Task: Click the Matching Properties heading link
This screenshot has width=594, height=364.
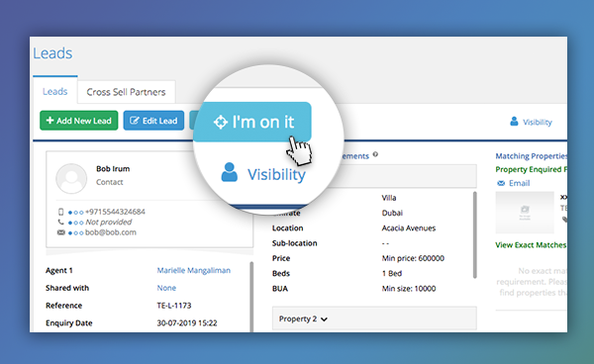Action: 531,156
